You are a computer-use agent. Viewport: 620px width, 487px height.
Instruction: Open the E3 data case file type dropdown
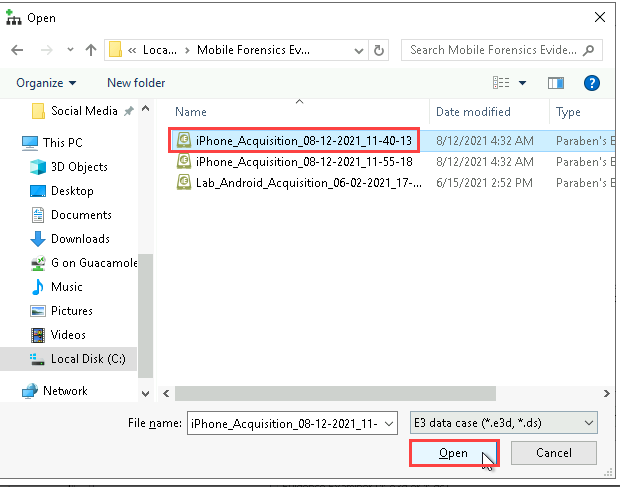(x=503, y=423)
